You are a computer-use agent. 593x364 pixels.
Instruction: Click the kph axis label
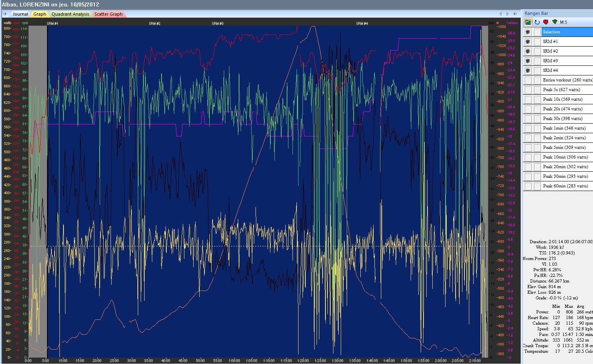(491, 23)
